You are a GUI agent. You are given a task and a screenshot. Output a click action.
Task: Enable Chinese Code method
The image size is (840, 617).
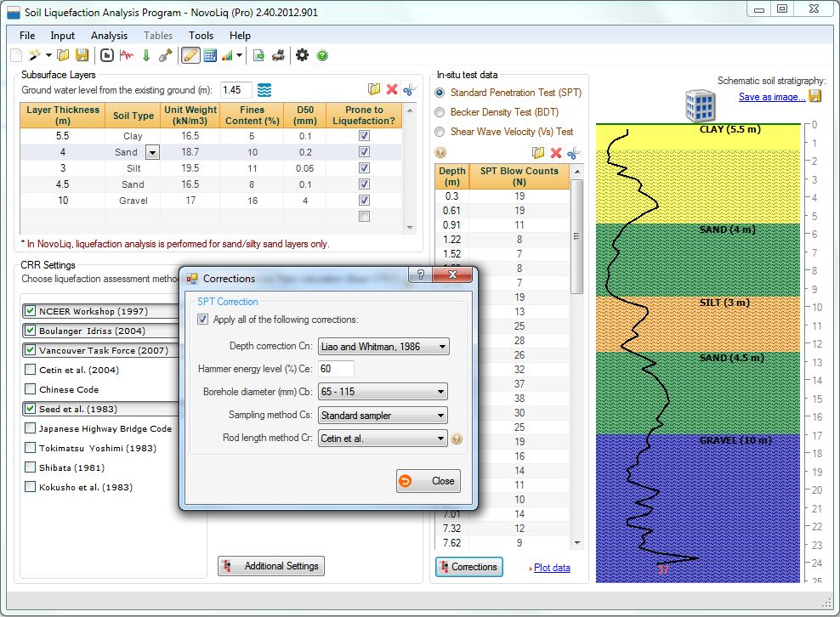tap(31, 389)
